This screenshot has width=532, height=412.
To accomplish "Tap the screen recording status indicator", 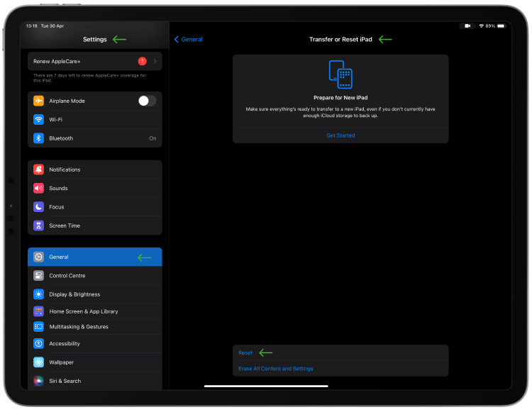I will click(x=467, y=26).
